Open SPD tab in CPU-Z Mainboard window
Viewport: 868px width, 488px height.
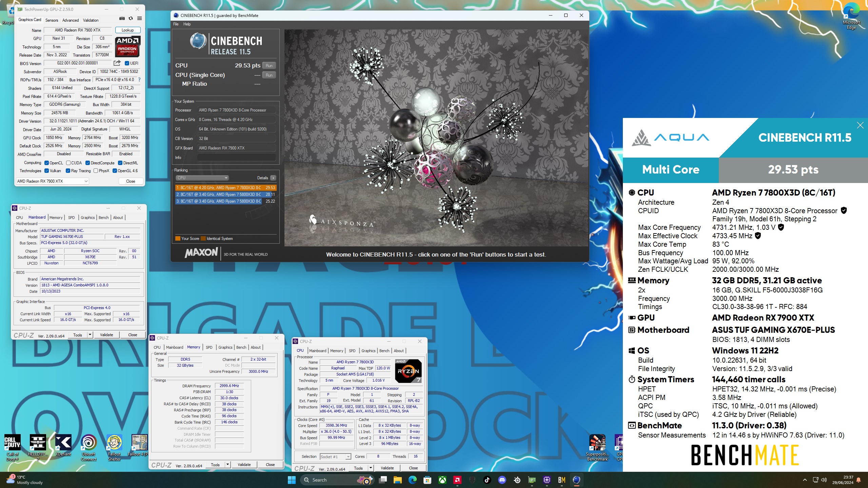71,218
